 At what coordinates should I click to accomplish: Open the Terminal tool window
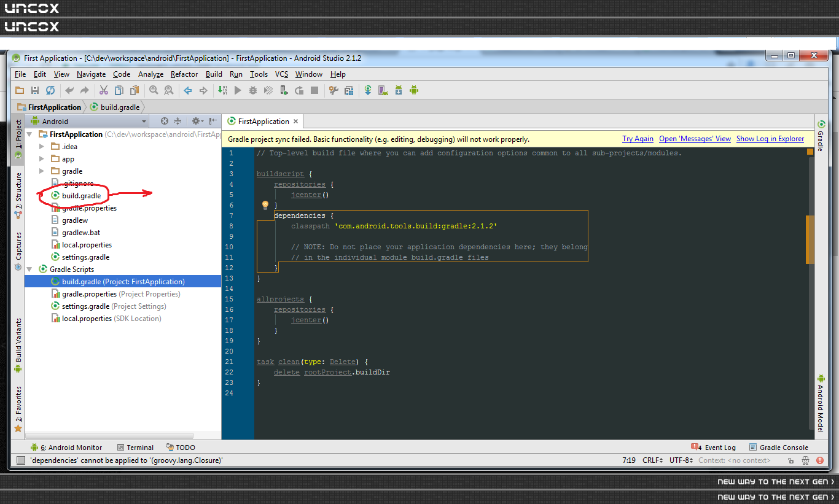[136, 448]
